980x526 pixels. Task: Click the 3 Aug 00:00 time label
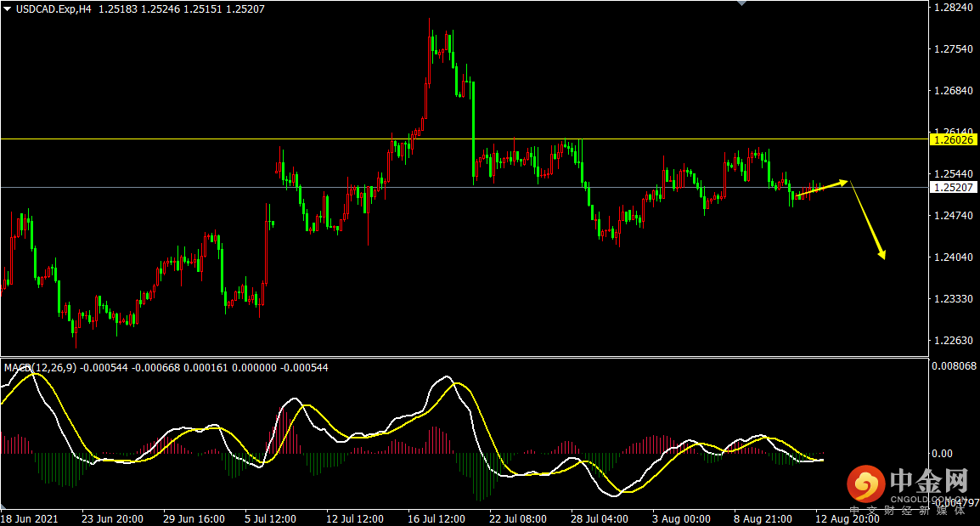point(681,519)
